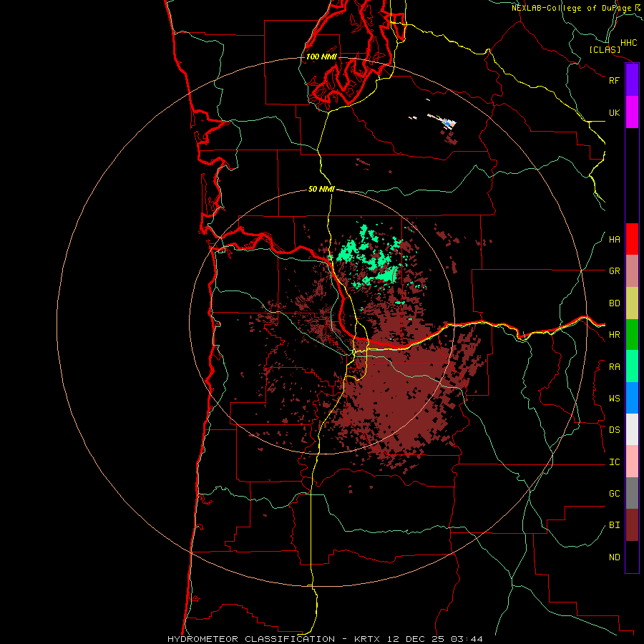
Task: Click the BD yellow legend color swatch
Action: (632, 303)
